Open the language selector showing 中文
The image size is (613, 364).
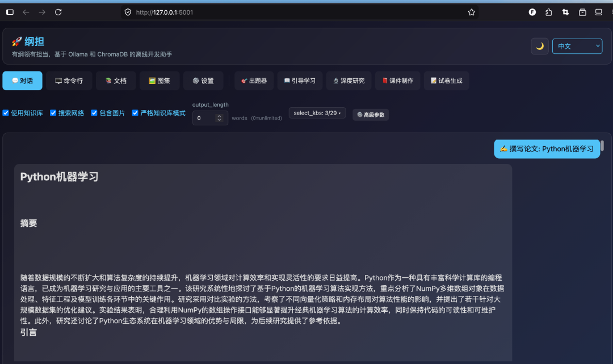(x=577, y=46)
